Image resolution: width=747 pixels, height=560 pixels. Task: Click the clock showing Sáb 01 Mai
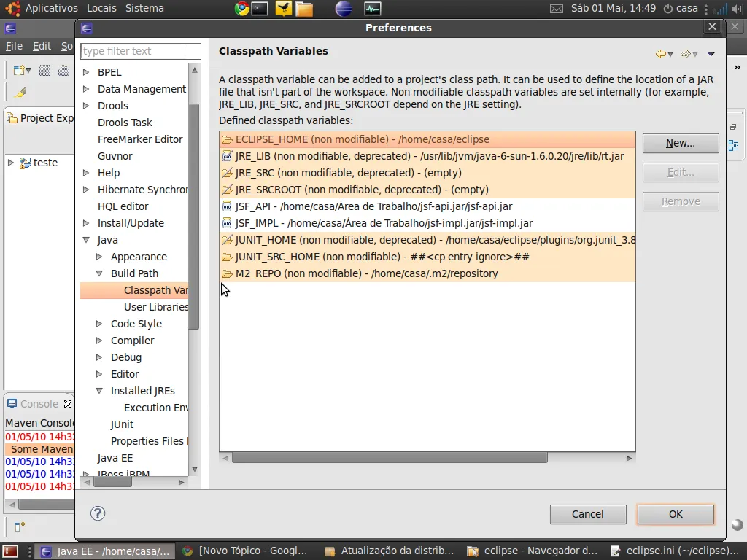pos(613,8)
